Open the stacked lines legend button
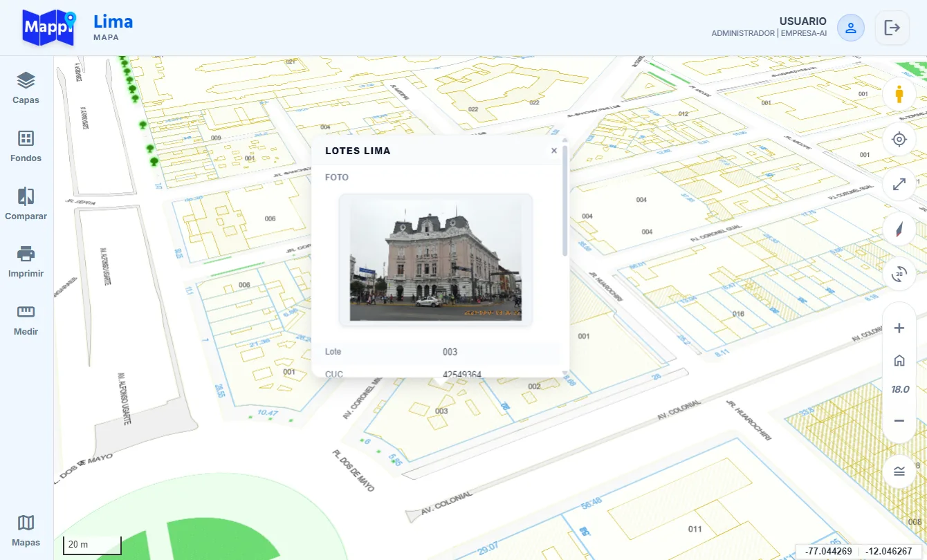The image size is (927, 560). 899,472
